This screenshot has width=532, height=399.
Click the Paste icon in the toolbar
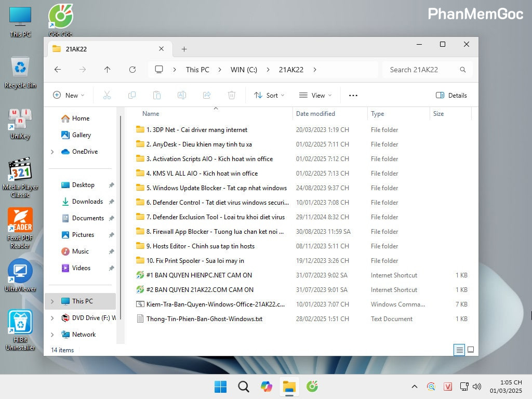(157, 95)
